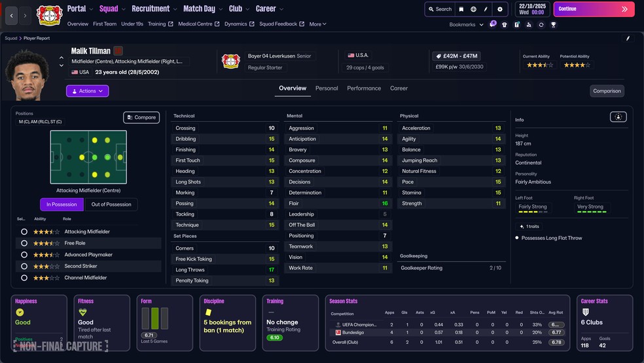The height and width of the screenshot is (363, 644).
Task: Open the globe world icon in the top bar
Action: pyautogui.click(x=474, y=9)
